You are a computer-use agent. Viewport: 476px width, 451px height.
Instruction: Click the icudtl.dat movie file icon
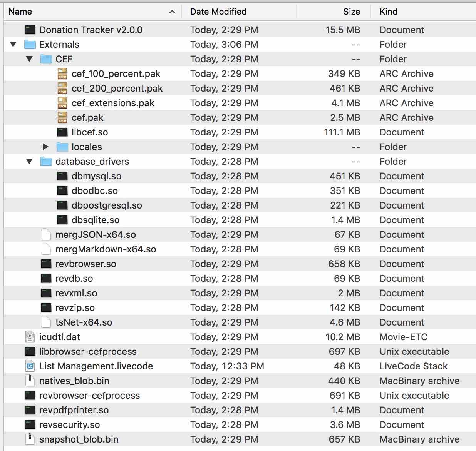coord(30,337)
